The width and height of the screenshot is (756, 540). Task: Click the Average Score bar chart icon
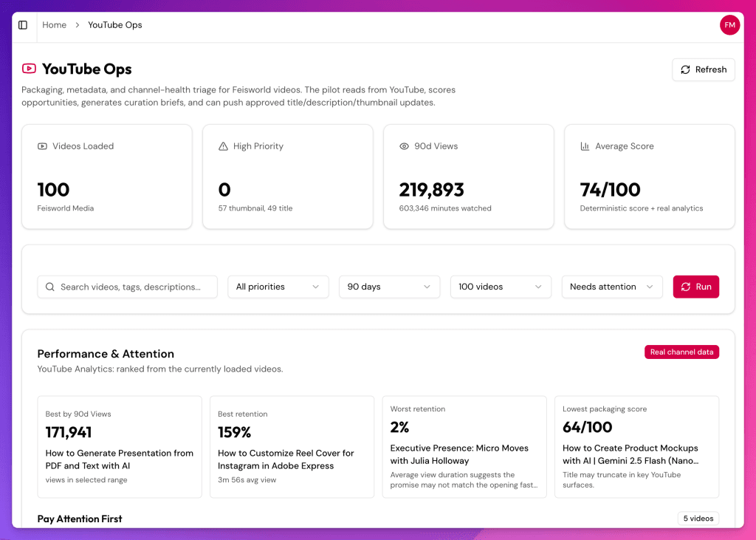pyautogui.click(x=585, y=146)
